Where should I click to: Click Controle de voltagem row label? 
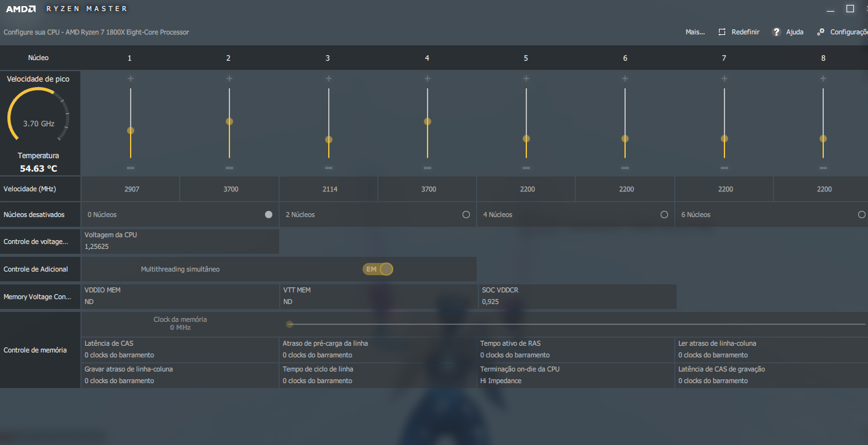pos(36,242)
